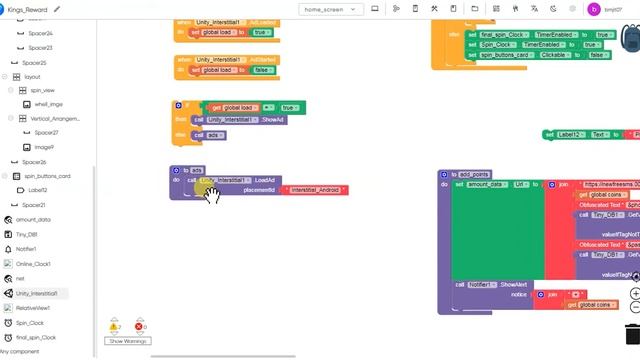Open mutator gear on 'to add_points' procedure
This screenshot has height=360, width=640.
click(444, 175)
